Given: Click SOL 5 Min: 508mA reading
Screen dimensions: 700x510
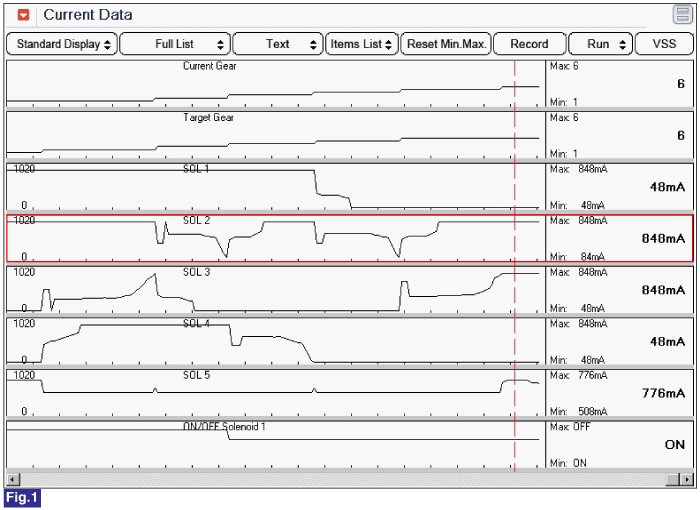Looking at the screenshot, I should pyautogui.click(x=579, y=411).
